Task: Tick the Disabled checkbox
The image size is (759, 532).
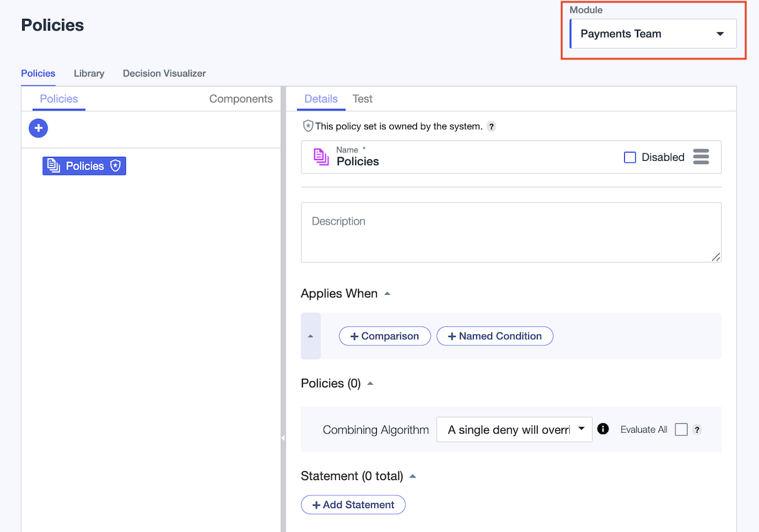Action: (630, 158)
